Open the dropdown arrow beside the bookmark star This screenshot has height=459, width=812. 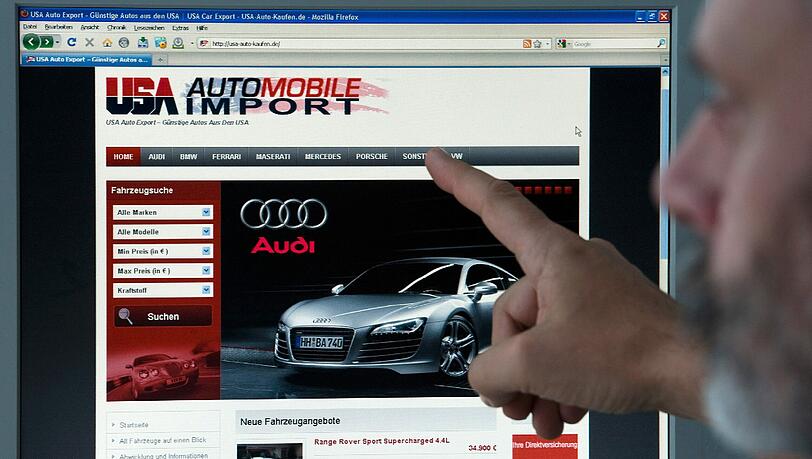(x=547, y=44)
